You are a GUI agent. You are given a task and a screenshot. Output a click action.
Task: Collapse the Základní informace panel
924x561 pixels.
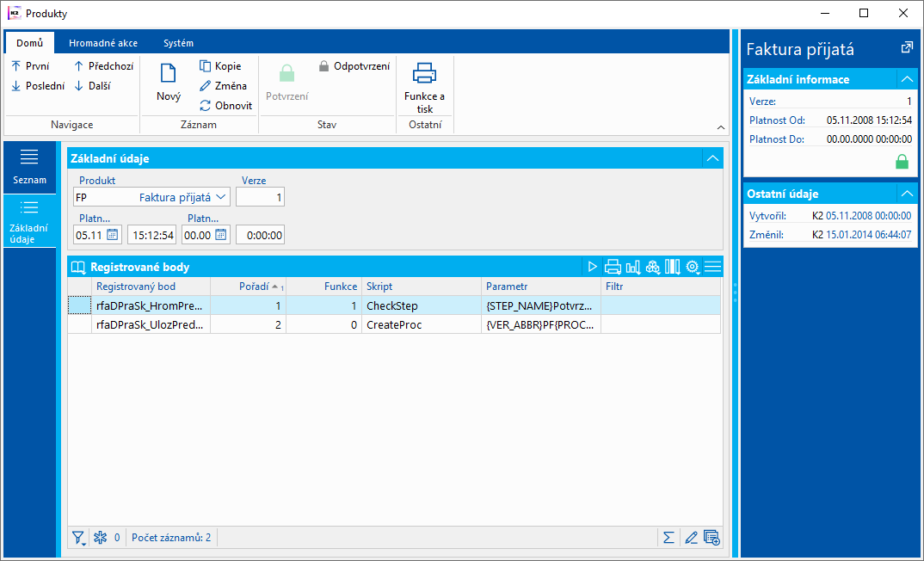[907, 79]
